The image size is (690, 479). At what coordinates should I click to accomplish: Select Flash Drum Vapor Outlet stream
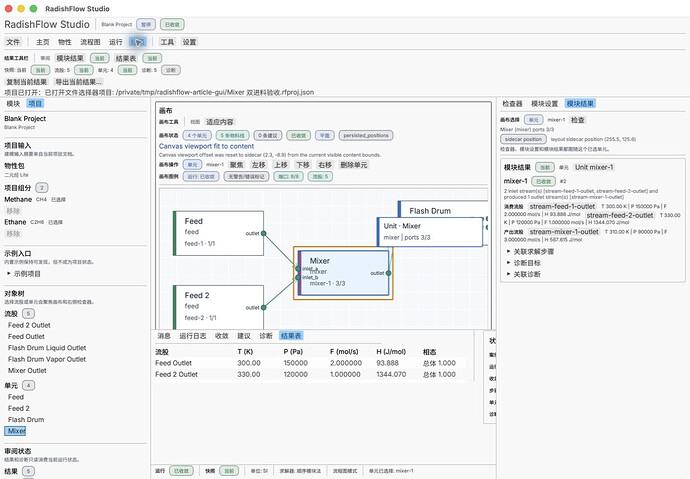click(x=47, y=359)
